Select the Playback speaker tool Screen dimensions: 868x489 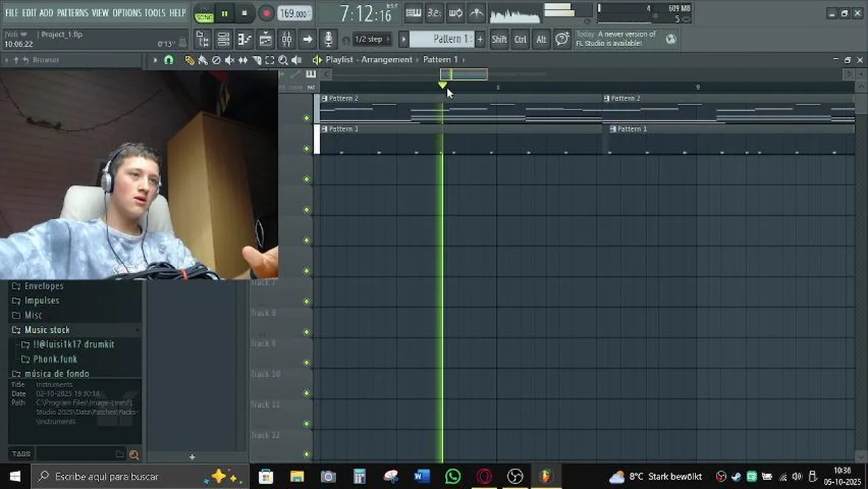click(297, 60)
